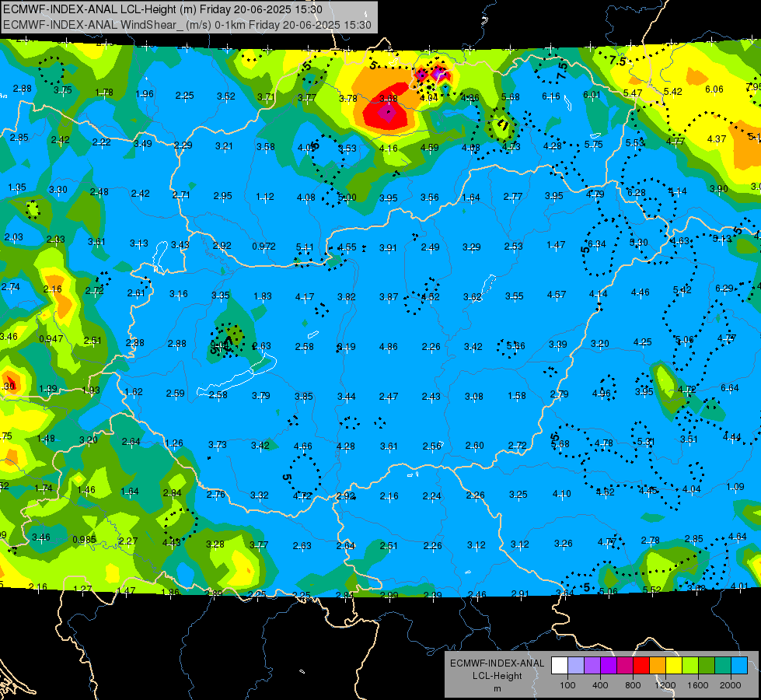Image resolution: width=761 pixels, height=700 pixels.
Task: Click the wind shear value 1.62
Action: pyautogui.click(x=134, y=391)
